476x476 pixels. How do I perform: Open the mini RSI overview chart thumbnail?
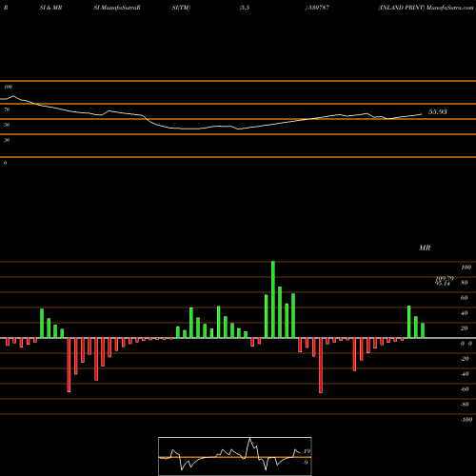(x=235, y=456)
